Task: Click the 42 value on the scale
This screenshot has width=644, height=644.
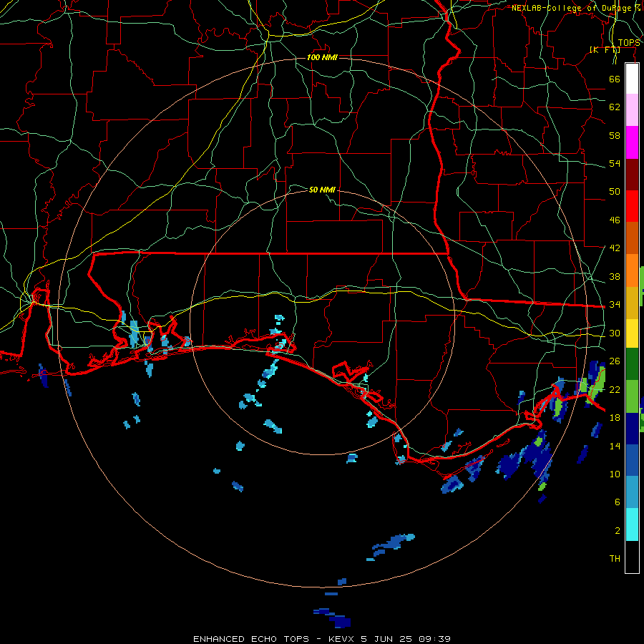Action: click(615, 248)
